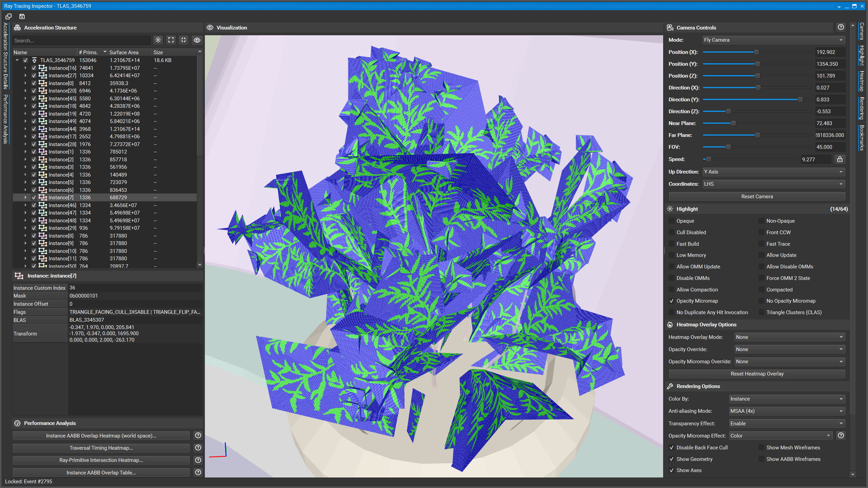Click the Heatmap Overlay Options header icon
The width and height of the screenshot is (868, 488).
670,324
